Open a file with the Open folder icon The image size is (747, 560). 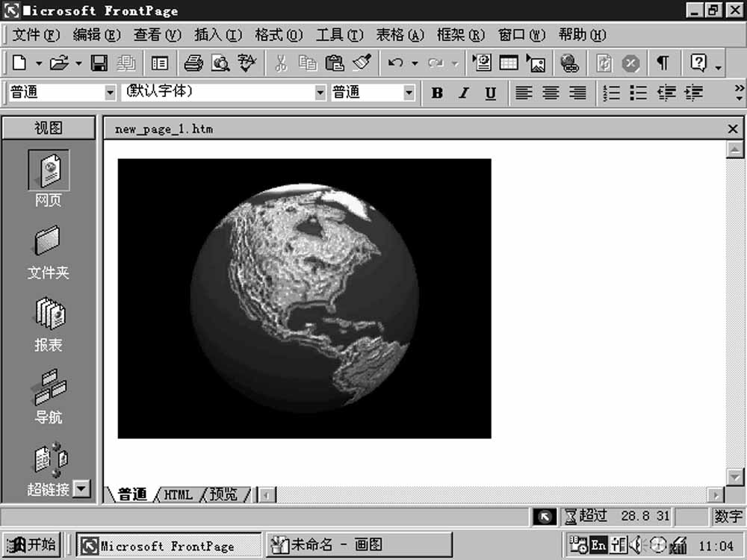click(x=59, y=63)
